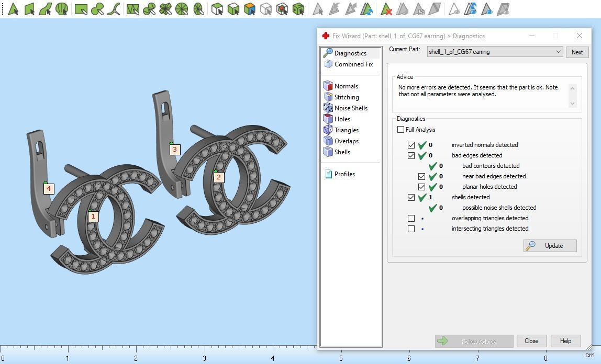
Task: Click the grey triangle with copy-pages icon
Action: 419,9
